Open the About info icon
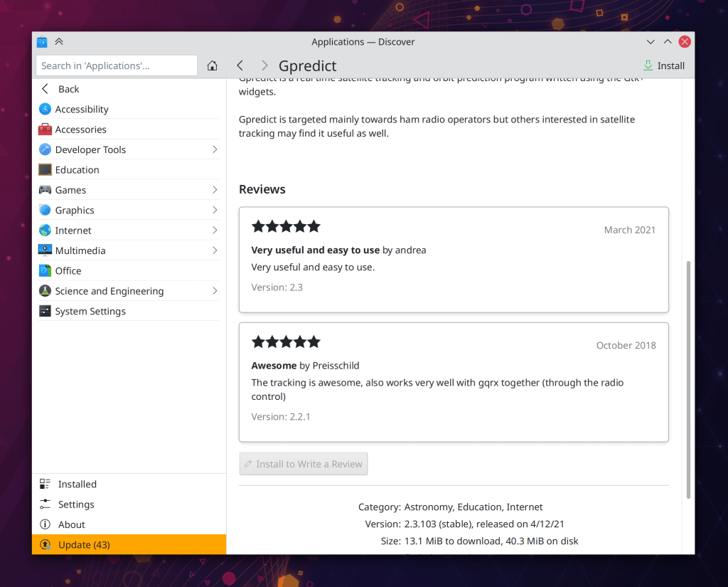The height and width of the screenshot is (587, 728). (x=45, y=524)
